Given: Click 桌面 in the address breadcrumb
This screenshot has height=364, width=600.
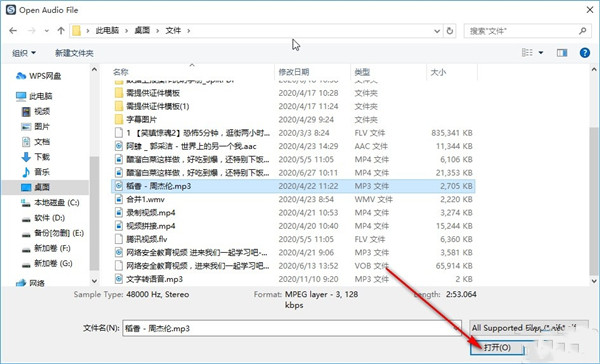Looking at the screenshot, I should coord(142,31).
